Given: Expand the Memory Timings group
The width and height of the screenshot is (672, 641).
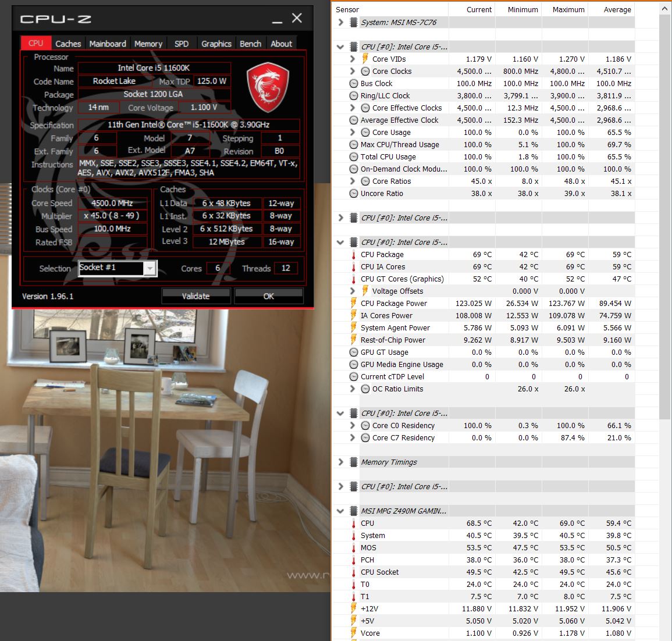Looking at the screenshot, I should pos(341,462).
